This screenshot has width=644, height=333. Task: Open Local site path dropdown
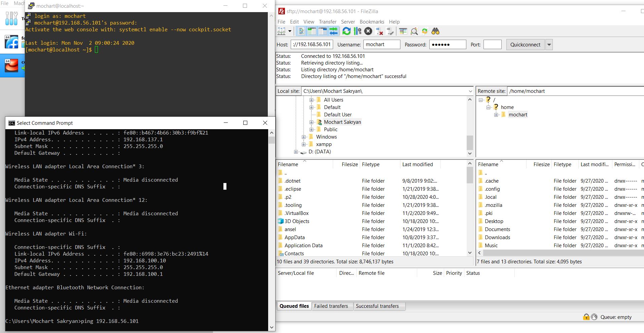pos(470,91)
